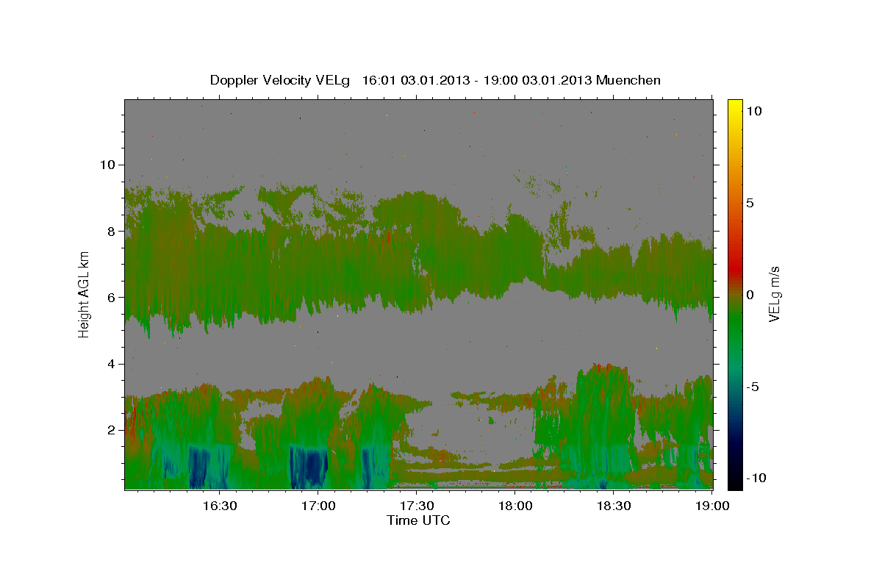Viewport: 882px width, 588px height.
Task: Click the height tick label 8
Action: [x=113, y=231]
